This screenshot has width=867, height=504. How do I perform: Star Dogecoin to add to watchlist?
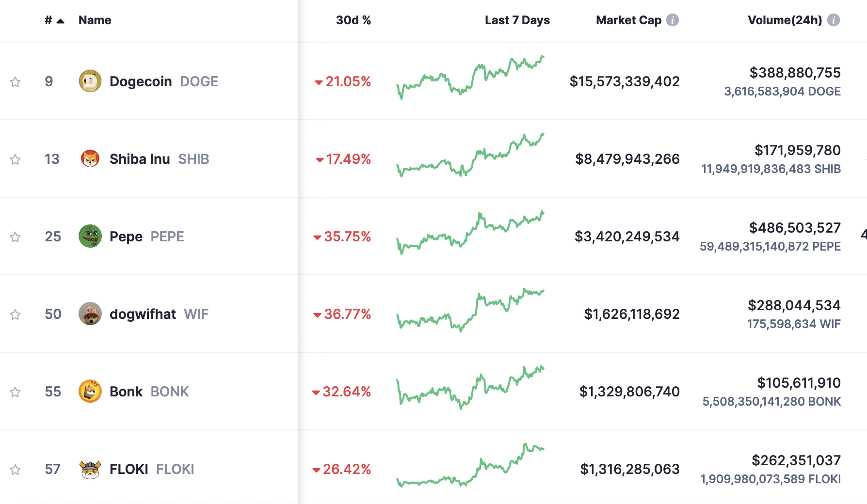tap(15, 82)
